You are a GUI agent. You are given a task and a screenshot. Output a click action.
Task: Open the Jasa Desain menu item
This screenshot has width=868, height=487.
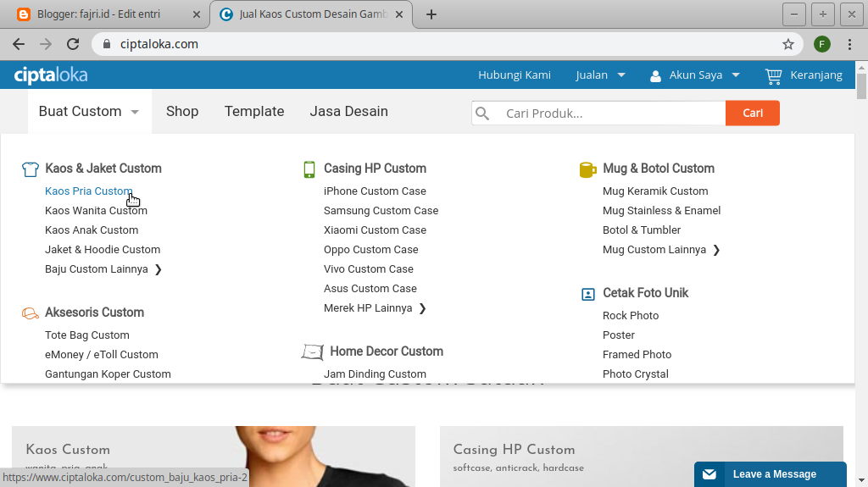coord(348,111)
